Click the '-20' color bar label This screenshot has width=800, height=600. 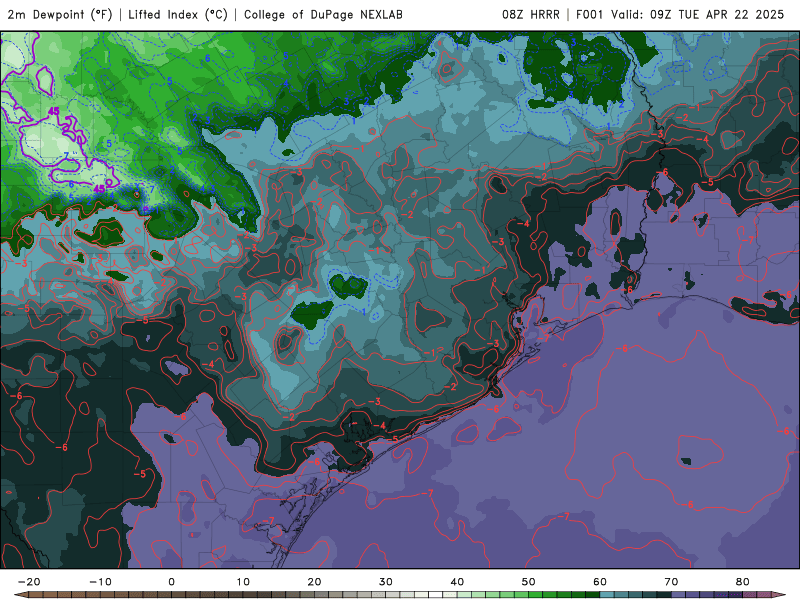29,582
